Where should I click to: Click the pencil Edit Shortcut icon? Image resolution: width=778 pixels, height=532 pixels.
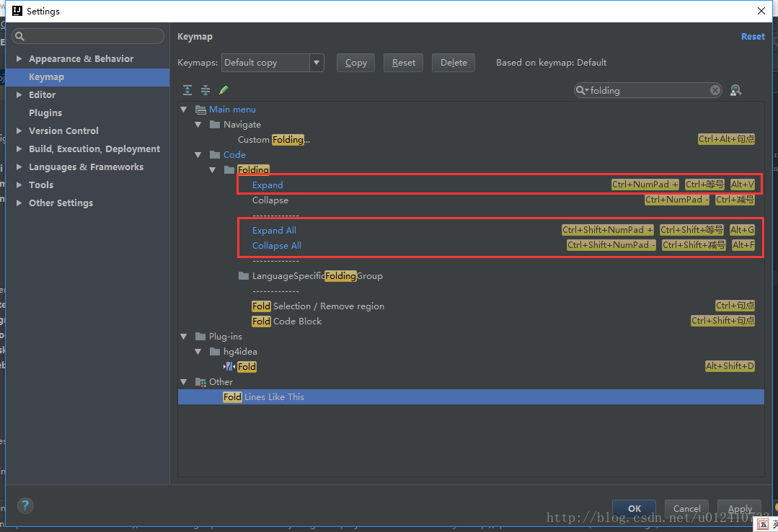coord(224,90)
